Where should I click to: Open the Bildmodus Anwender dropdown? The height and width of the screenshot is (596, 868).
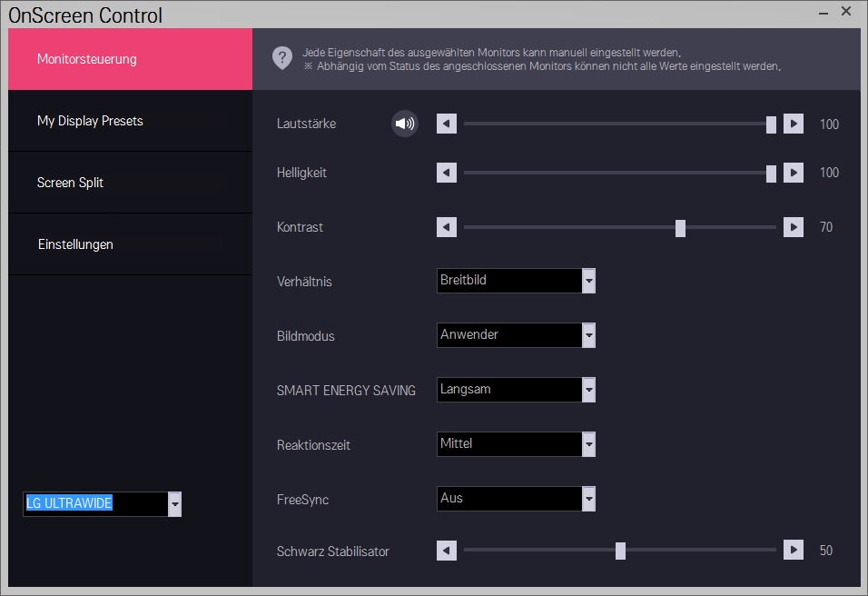pos(516,335)
